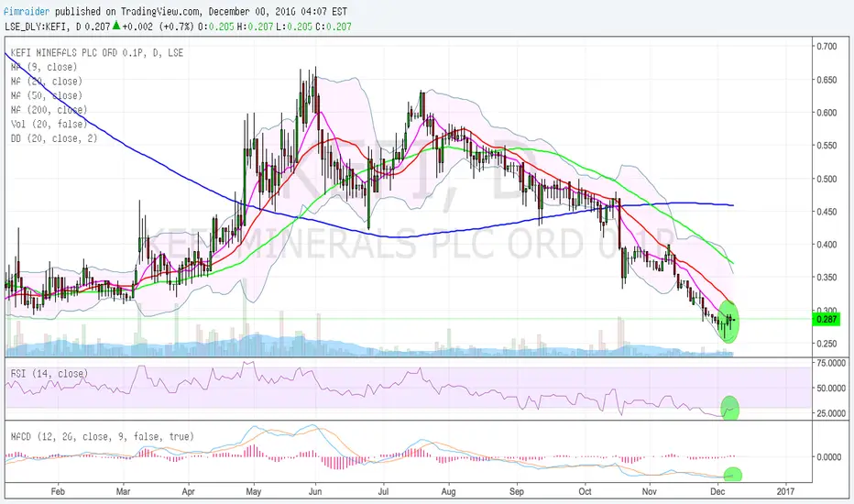The image size is (854, 504).
Task: Click the green up-arrow price change icon
Action: [x=116, y=25]
